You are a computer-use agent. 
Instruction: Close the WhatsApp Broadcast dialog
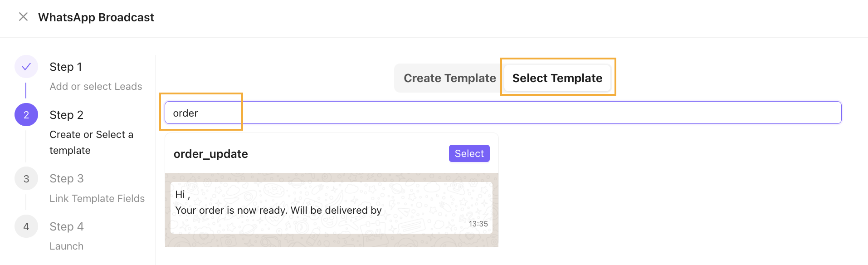click(23, 17)
